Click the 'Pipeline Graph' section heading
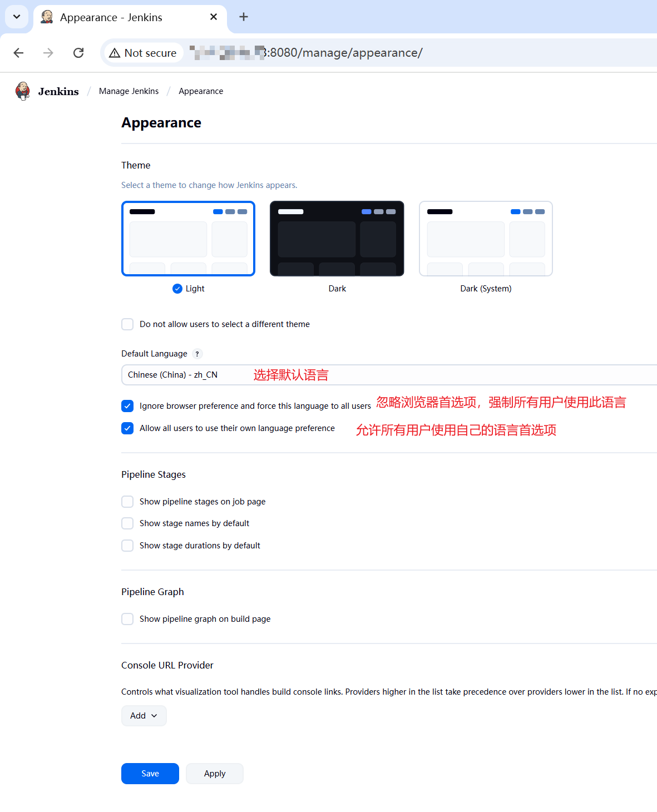657x812 pixels. coord(152,592)
